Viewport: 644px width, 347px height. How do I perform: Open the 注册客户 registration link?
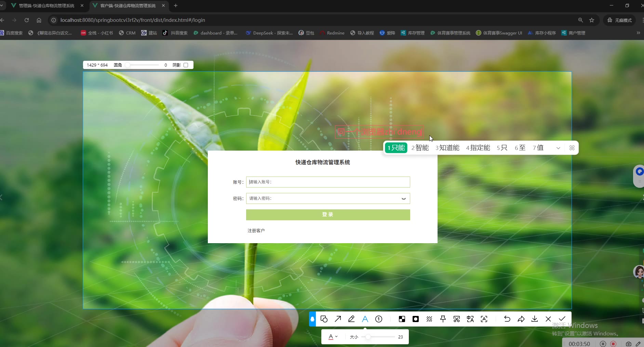256,231
